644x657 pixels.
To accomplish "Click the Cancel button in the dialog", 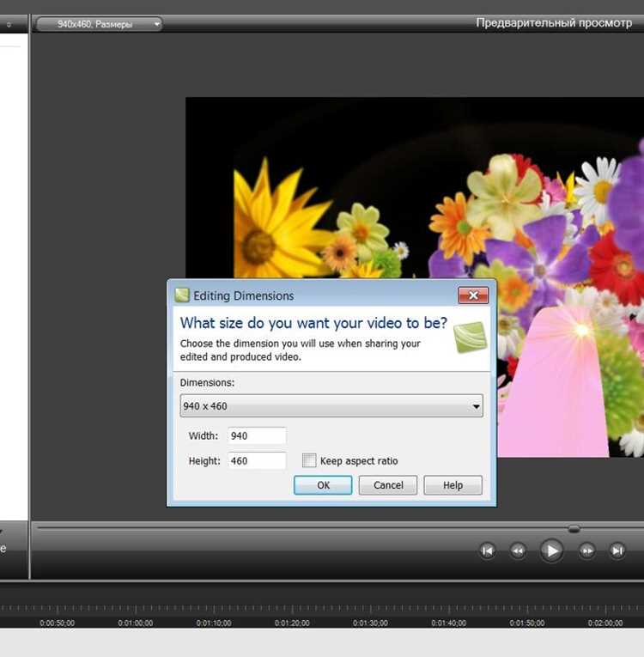I will [x=388, y=485].
